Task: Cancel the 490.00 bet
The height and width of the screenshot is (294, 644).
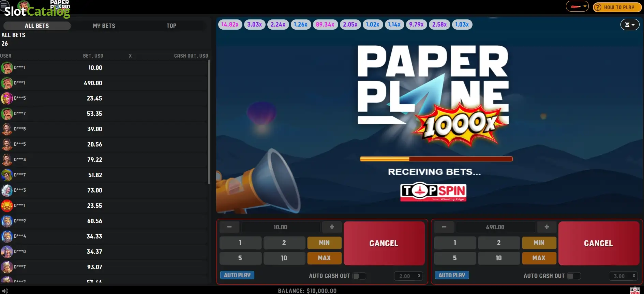Action: pos(599,243)
